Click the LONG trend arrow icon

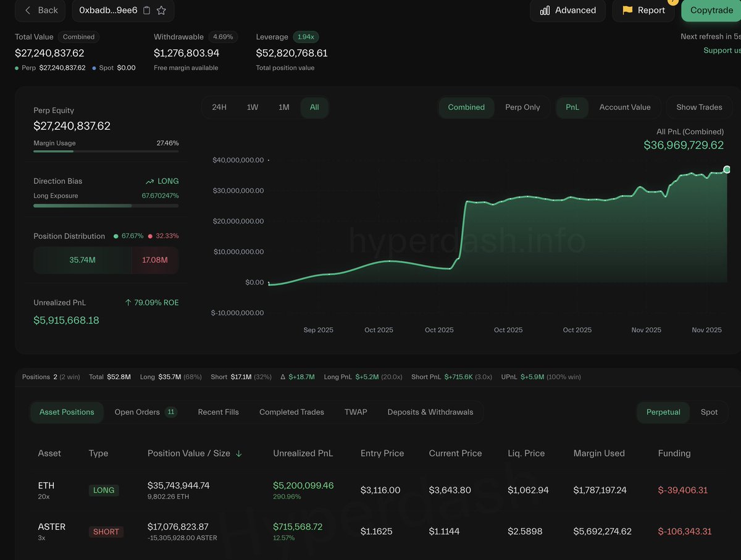tap(149, 182)
